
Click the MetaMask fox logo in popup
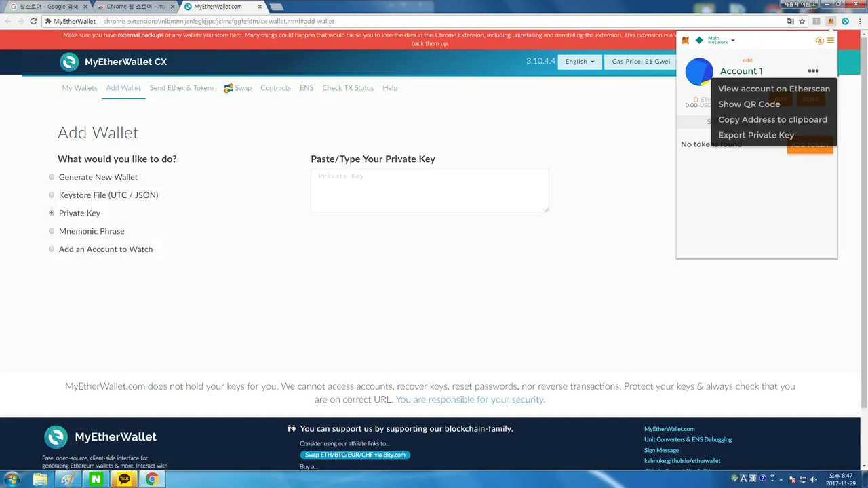[685, 41]
